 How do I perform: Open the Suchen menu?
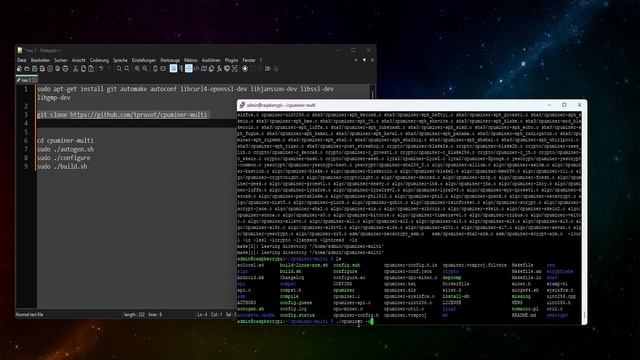[x=60, y=60]
